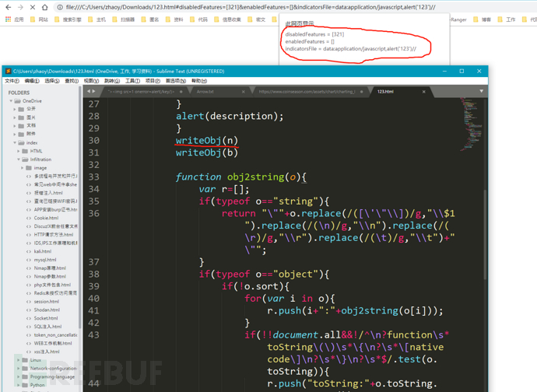The image size is (537, 392).
Task: Expand the 附件 folder
Action: point(15,135)
